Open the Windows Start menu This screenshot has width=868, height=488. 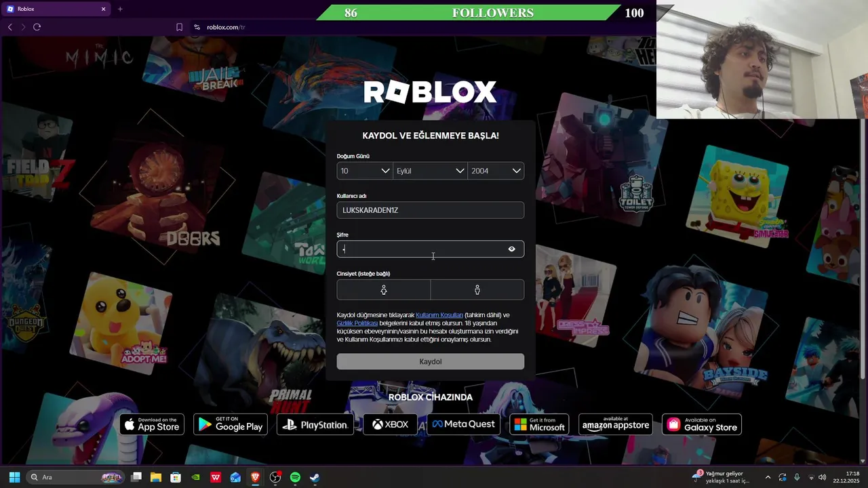pyautogui.click(x=14, y=477)
